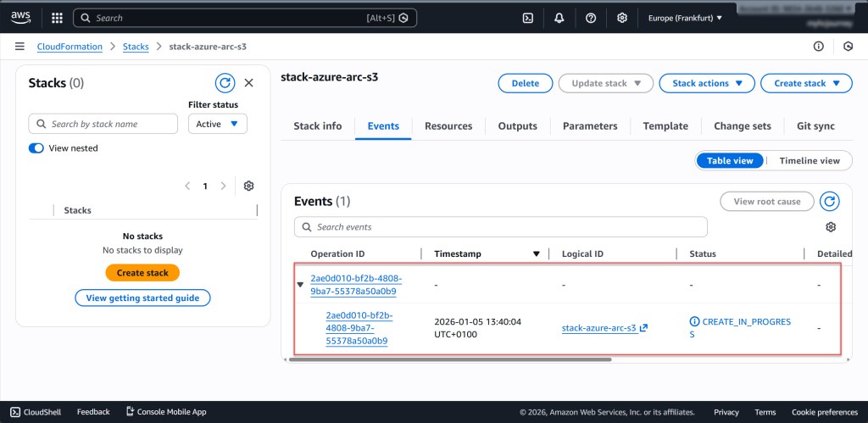Open the top bar settings gear
Image resolution: width=868 pixels, height=423 pixels.
point(622,18)
